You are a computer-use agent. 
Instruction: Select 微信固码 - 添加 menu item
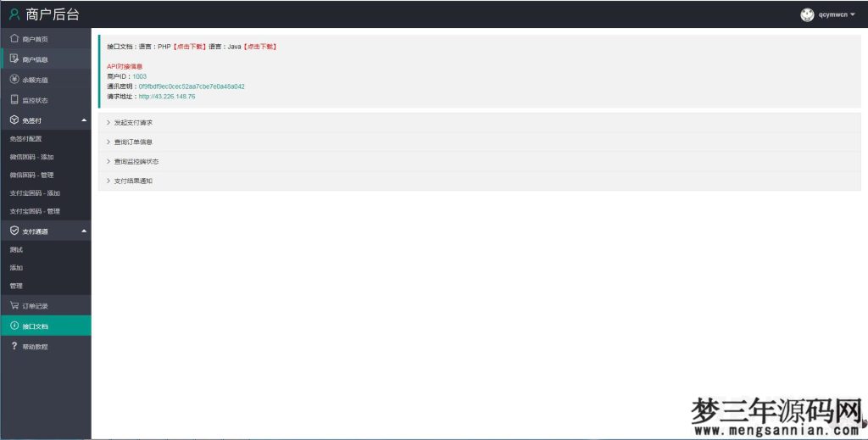31,157
